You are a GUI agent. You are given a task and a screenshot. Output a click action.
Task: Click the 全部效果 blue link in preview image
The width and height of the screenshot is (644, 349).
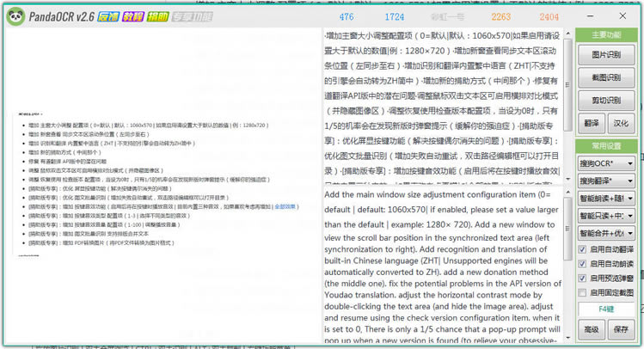285,206
